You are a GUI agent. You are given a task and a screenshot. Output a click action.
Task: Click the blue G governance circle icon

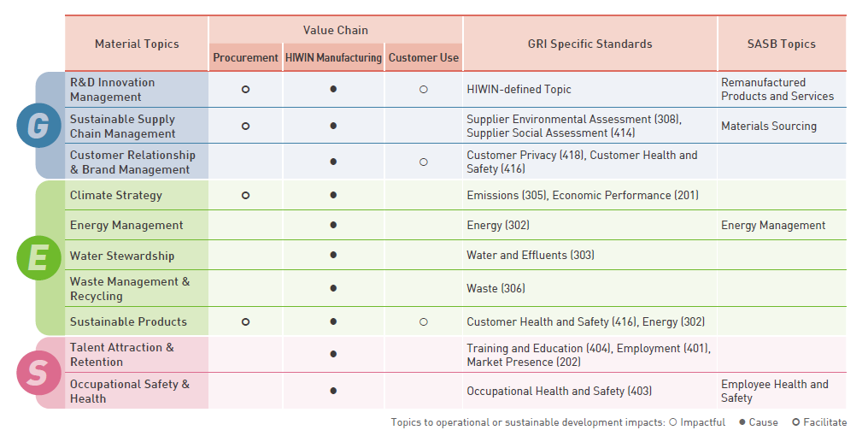click(x=38, y=126)
